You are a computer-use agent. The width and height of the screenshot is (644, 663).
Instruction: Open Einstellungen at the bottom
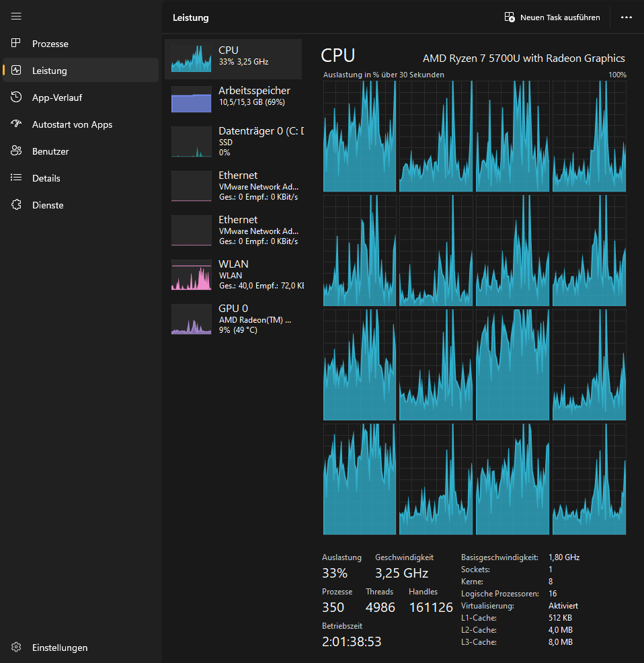click(81, 648)
